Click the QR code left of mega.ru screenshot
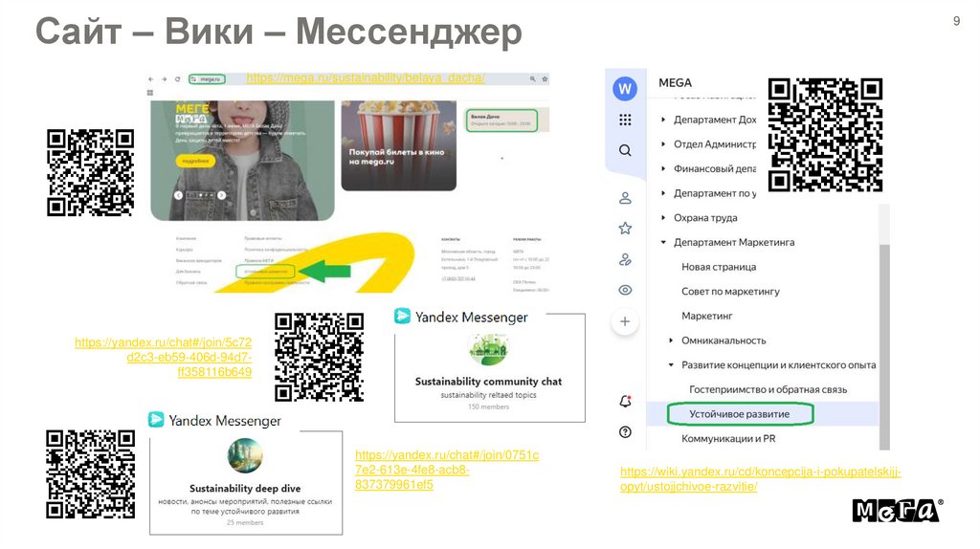Image resolution: width=980 pixels, height=549 pixels. tap(91, 173)
